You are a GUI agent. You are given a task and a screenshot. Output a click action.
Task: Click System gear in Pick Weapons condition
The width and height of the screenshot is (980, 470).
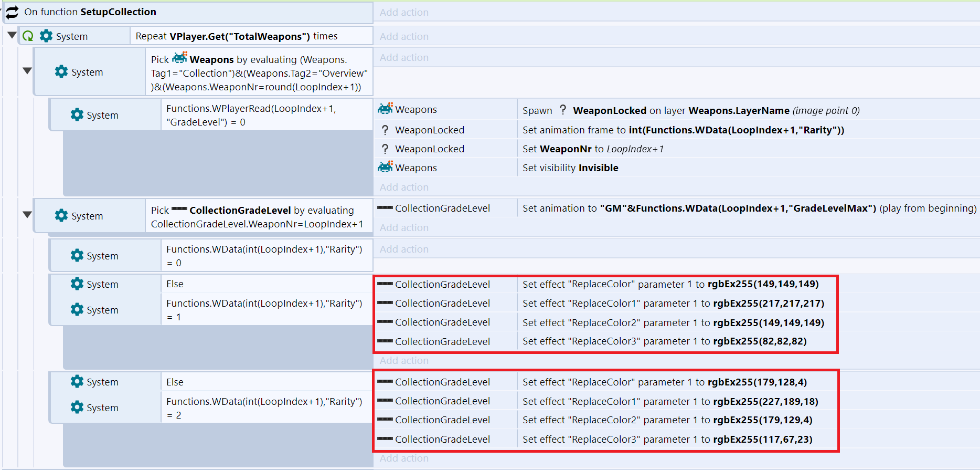pyautogui.click(x=61, y=71)
